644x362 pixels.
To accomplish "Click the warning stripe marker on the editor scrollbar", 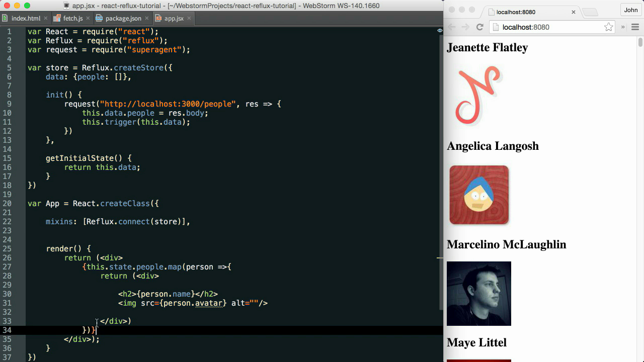I will [x=440, y=258].
